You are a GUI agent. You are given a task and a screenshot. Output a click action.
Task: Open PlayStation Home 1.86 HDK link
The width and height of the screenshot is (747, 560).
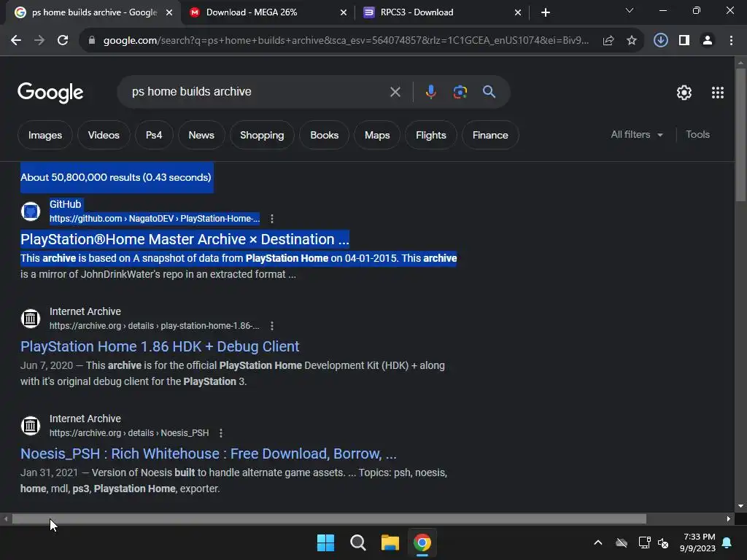pyautogui.click(x=160, y=346)
